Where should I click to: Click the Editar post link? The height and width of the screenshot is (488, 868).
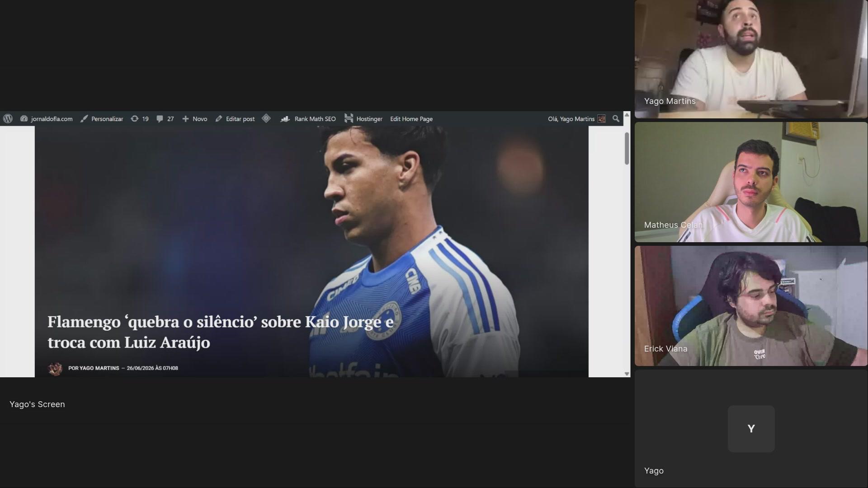235,119
